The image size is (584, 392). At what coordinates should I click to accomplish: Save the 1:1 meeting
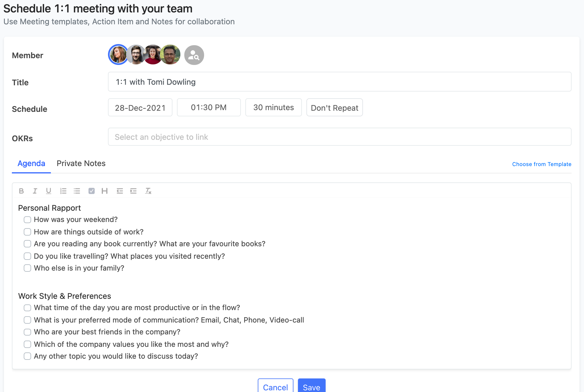[312, 386]
